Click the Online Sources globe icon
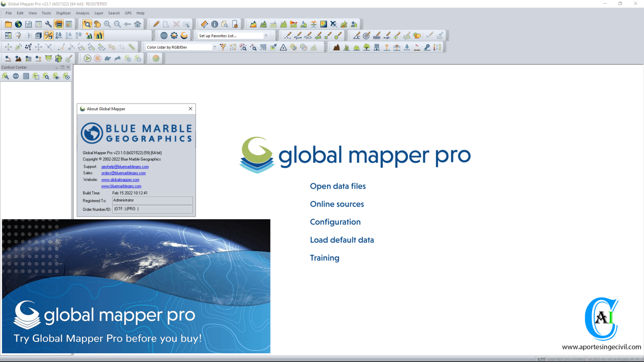 pyautogui.click(x=164, y=35)
